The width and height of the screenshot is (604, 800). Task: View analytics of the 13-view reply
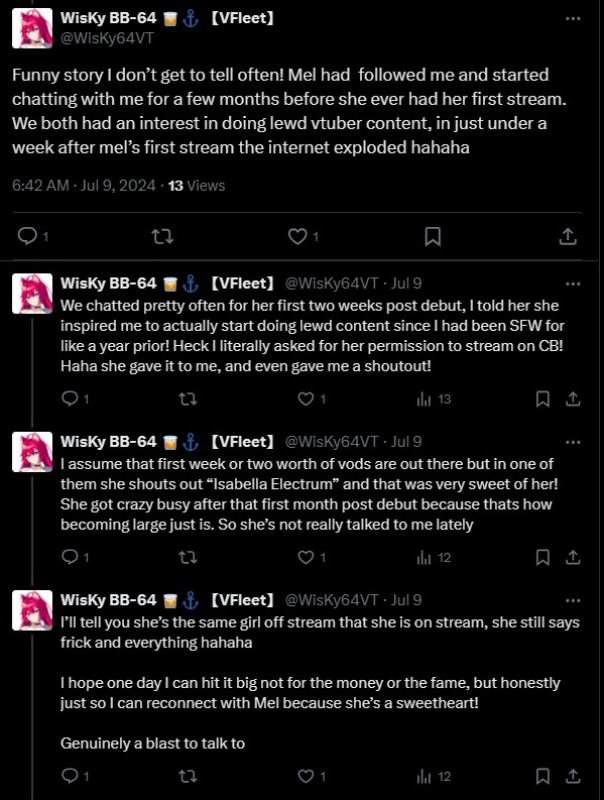434,399
